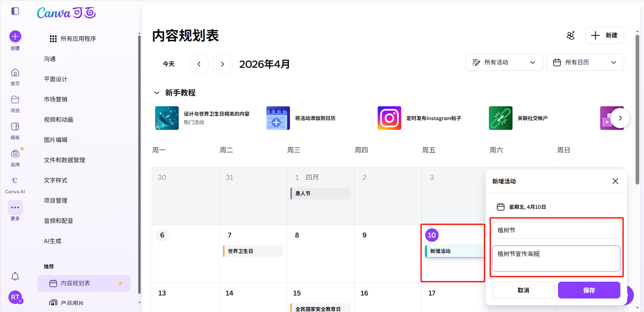Click the purple Create plus icon
Image resolution: width=644 pixels, height=312 pixels.
pyautogui.click(x=15, y=36)
